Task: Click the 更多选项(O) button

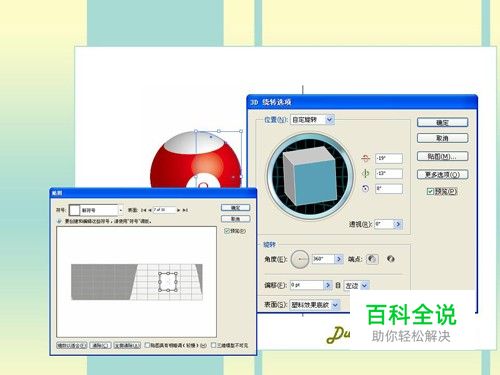Action: (x=442, y=174)
